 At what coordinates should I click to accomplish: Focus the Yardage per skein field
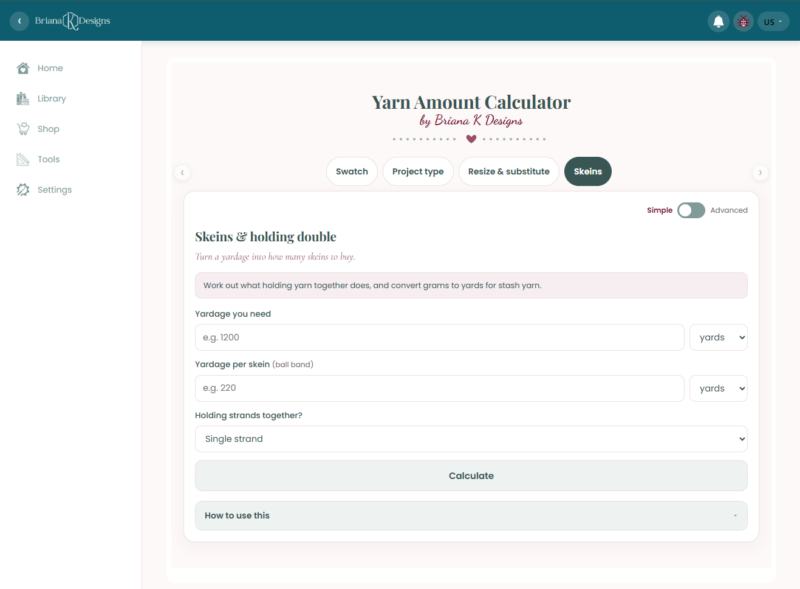(x=439, y=388)
